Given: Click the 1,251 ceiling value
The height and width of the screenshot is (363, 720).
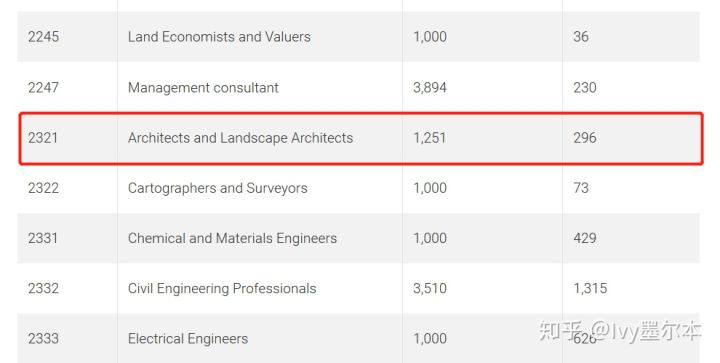Looking at the screenshot, I should pyautogui.click(x=429, y=138).
